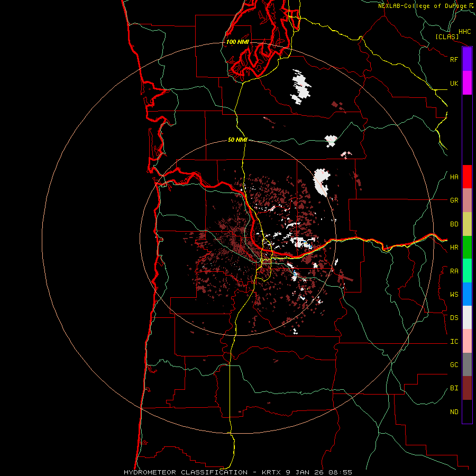476x476 pixels.
Task: Click the BD legend label
Action: click(x=454, y=224)
